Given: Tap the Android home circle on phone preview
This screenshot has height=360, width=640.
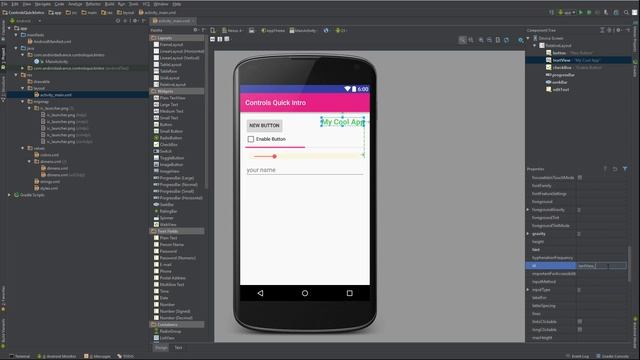Looking at the screenshot, I should point(305,293).
